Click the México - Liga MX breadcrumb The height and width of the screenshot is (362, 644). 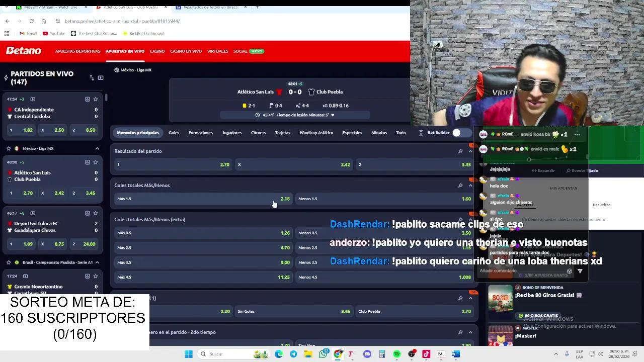click(x=136, y=70)
